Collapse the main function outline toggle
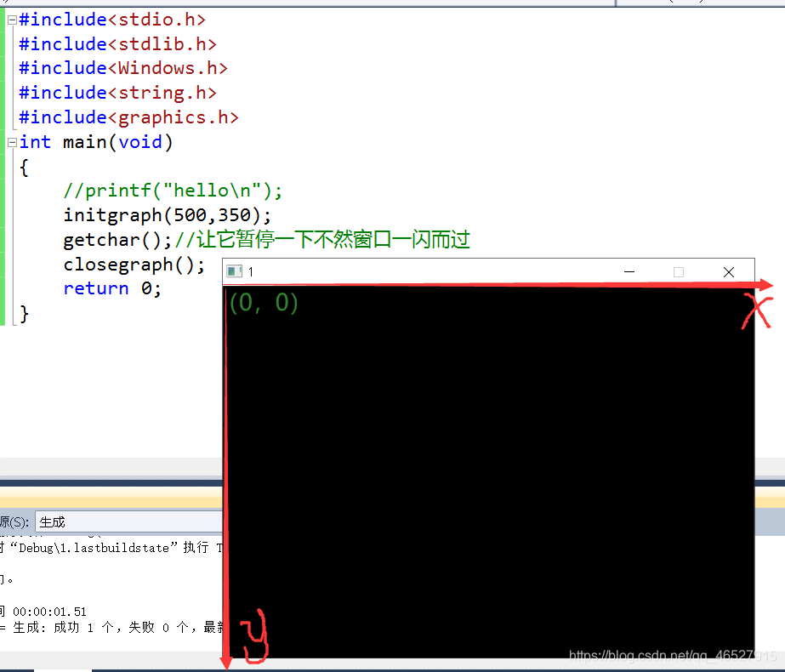785x672 pixels. [12, 142]
